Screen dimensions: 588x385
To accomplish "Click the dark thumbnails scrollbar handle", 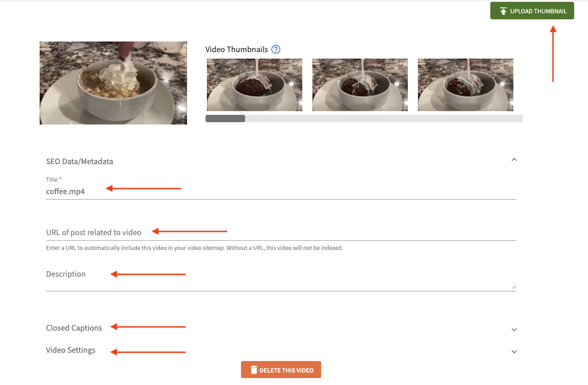I will (x=225, y=118).
